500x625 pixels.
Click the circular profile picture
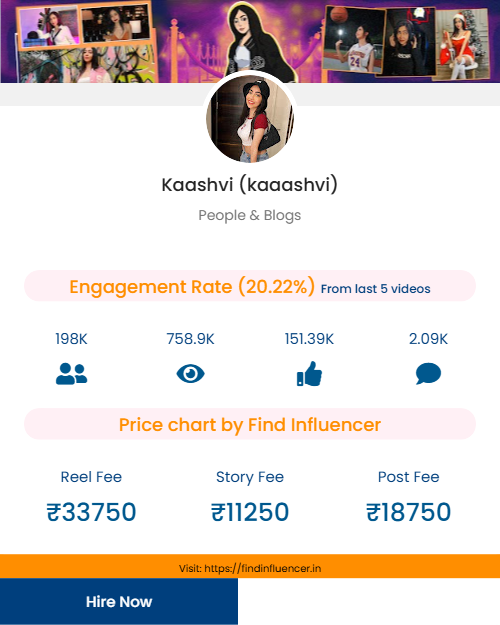[250, 118]
